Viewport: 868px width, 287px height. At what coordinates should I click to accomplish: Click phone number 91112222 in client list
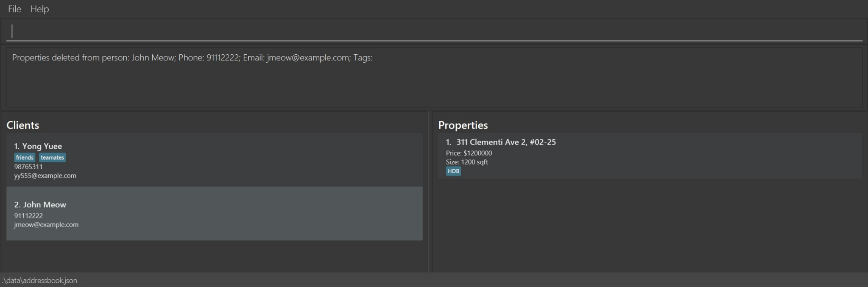(28, 216)
